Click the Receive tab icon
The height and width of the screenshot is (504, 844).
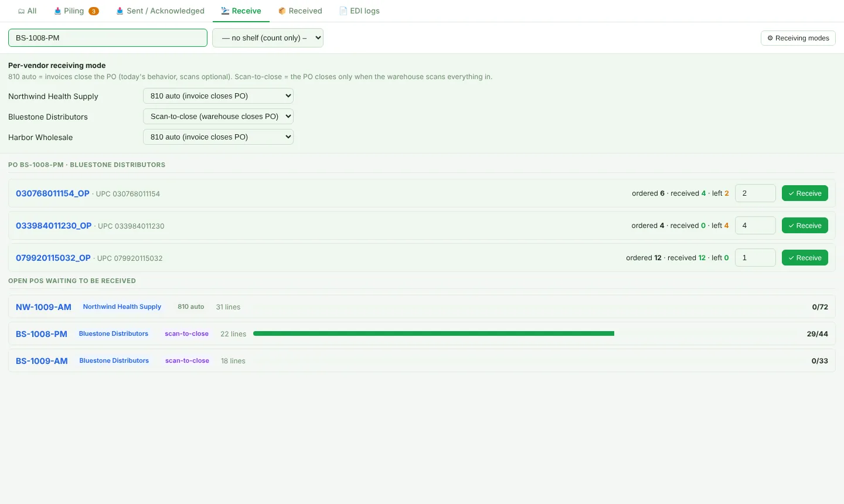[x=225, y=11]
